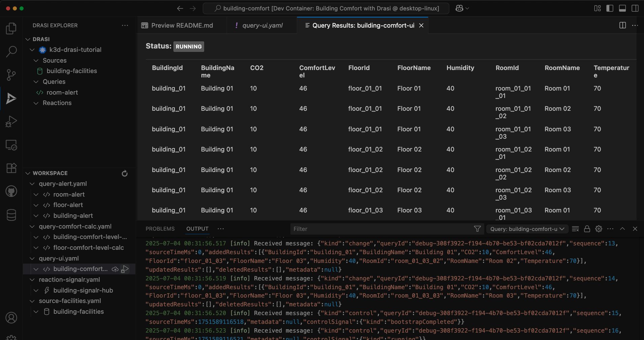Screen dimensions: 644x340
Task: Collapse the Sources section in Drasi Explorer
Action: click(x=36, y=61)
